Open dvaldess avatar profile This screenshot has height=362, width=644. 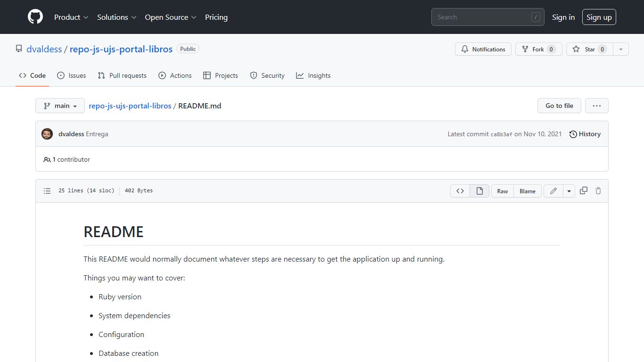click(47, 134)
